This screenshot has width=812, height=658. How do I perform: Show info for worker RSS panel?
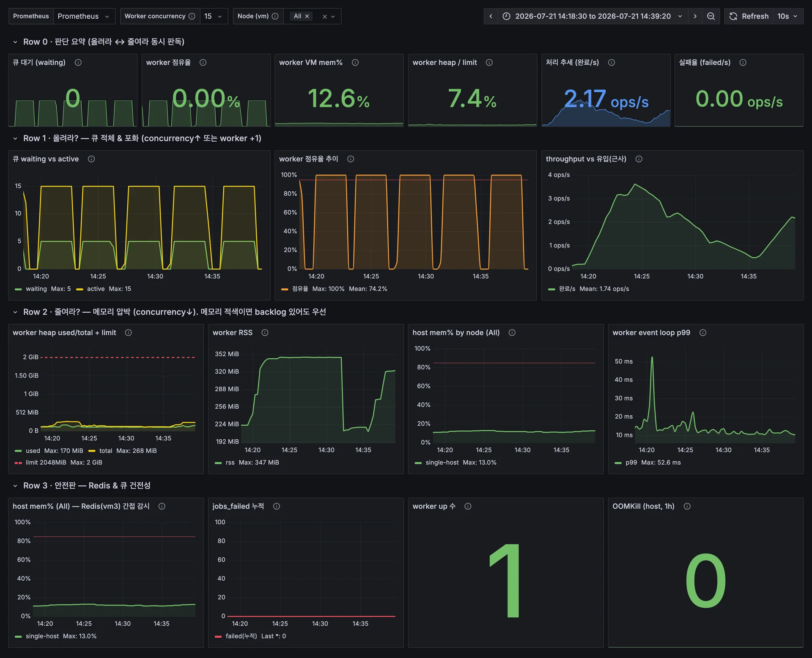265,333
